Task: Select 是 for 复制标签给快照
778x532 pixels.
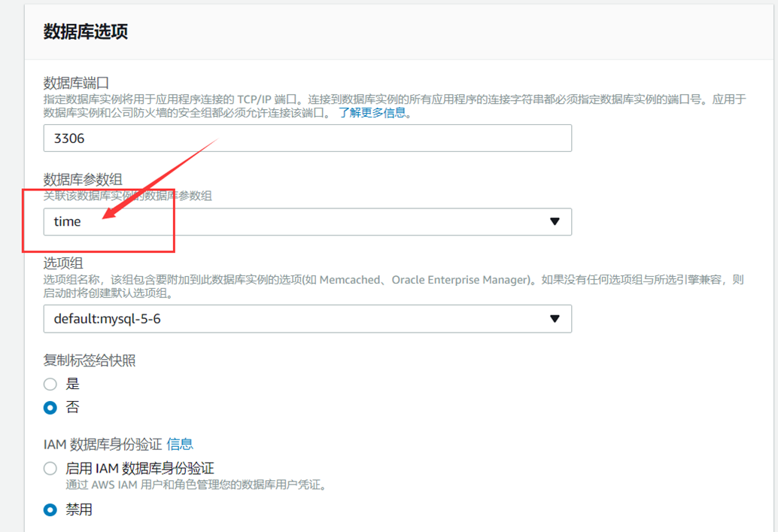Action: [50, 384]
